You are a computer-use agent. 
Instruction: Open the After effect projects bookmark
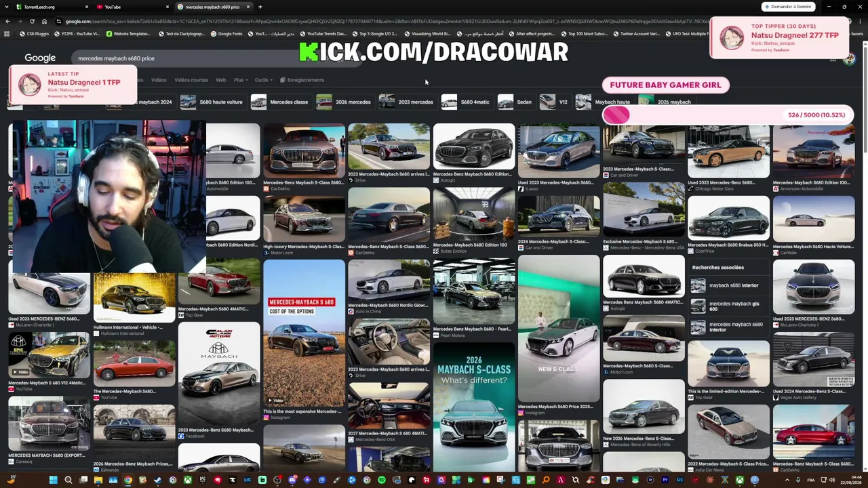pyautogui.click(x=532, y=34)
